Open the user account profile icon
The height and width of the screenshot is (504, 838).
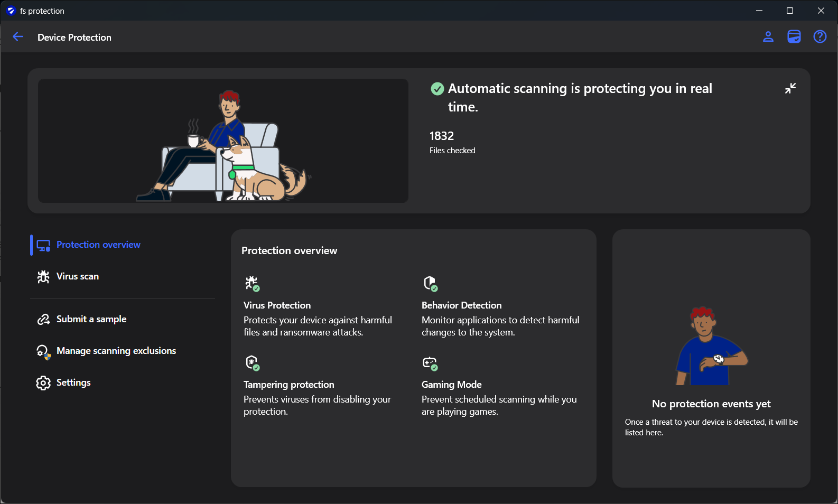[x=768, y=36]
